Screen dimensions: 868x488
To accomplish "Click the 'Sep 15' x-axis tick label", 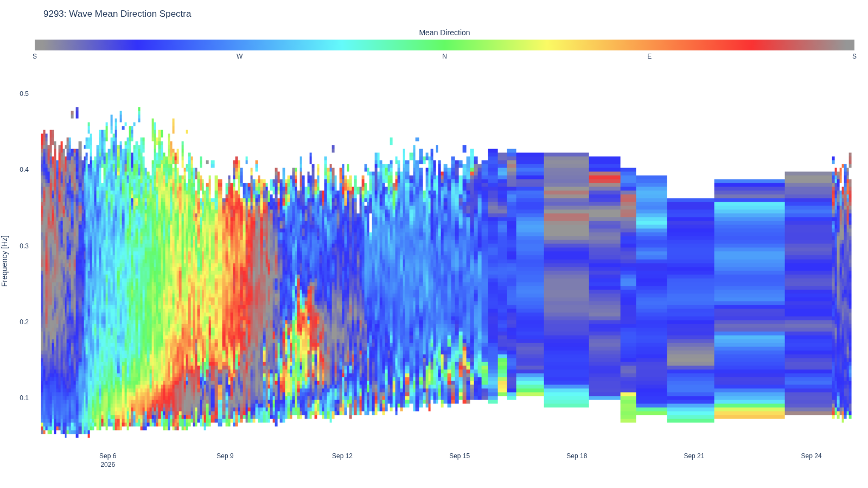I will click(459, 456).
